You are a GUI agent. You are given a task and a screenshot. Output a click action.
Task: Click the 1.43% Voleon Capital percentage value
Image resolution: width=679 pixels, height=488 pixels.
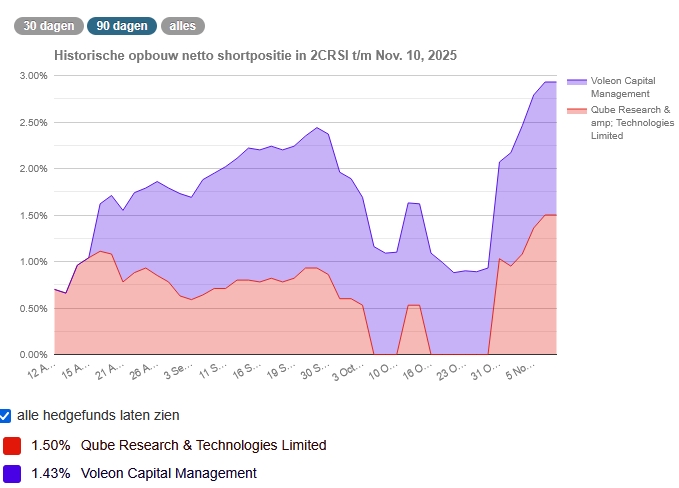[x=50, y=474]
